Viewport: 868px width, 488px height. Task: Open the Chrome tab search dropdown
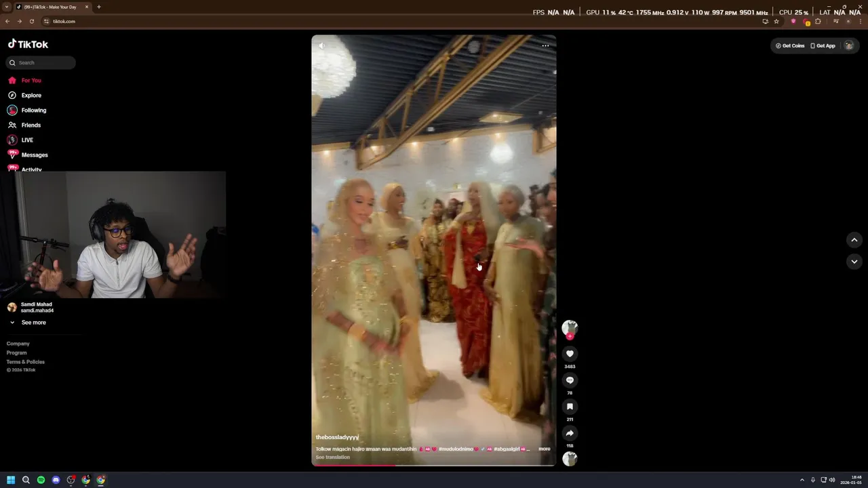6,7
